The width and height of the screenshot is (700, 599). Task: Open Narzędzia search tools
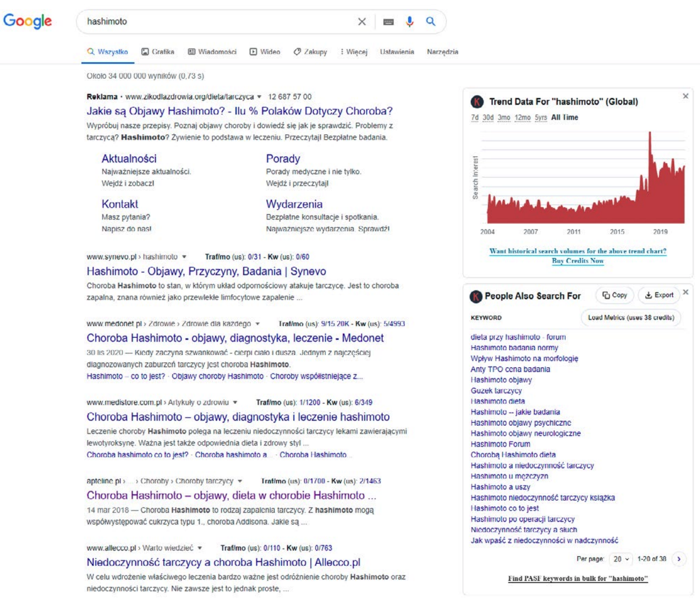pos(442,52)
